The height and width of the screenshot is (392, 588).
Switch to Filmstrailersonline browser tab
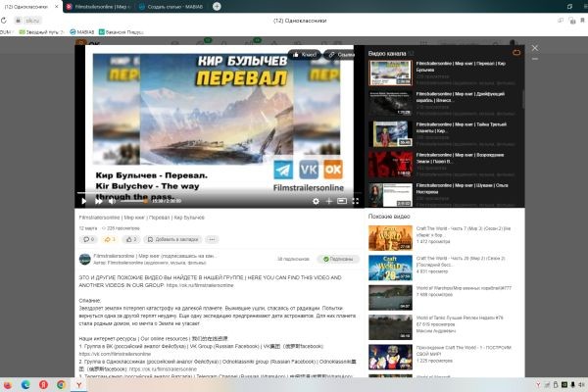pos(98,7)
